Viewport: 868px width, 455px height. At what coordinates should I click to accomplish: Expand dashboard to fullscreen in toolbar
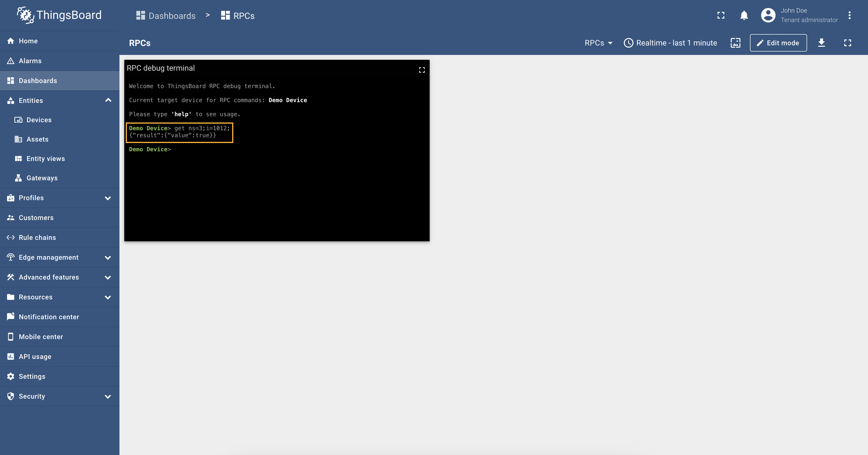tap(847, 43)
